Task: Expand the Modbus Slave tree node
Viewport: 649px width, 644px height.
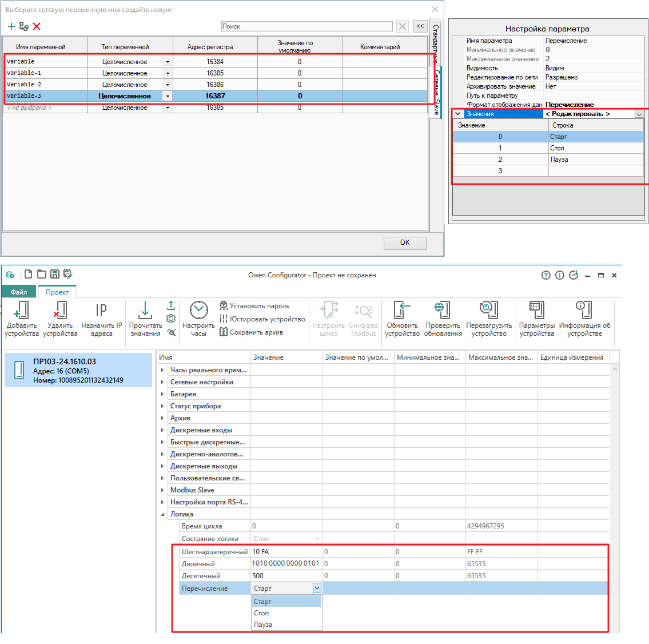Action: pyautogui.click(x=162, y=490)
